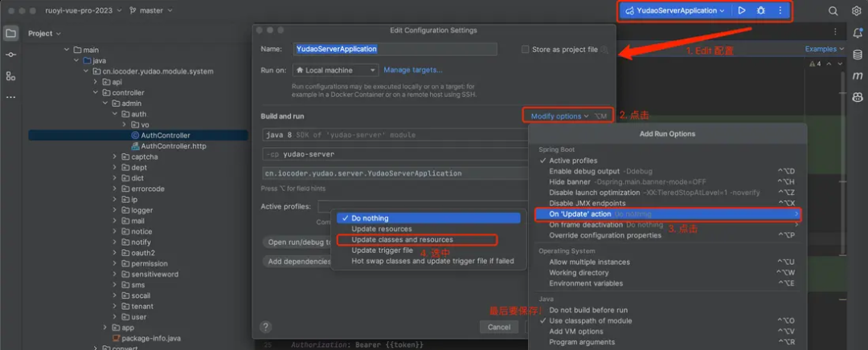Click the Manage targets link

(x=412, y=70)
